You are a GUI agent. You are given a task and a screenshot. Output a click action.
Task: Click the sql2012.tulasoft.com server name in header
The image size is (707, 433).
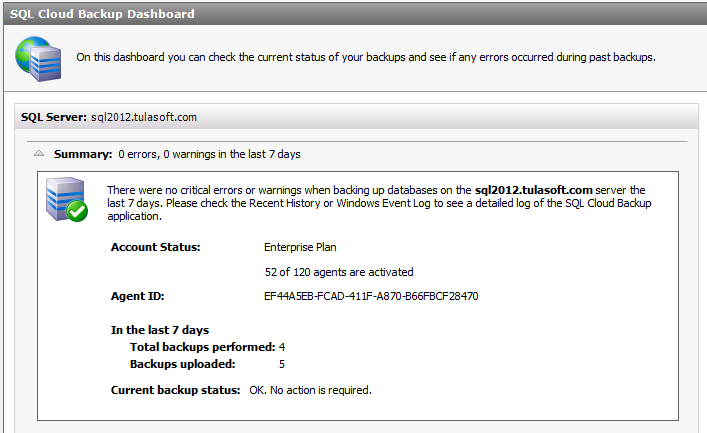pos(144,117)
